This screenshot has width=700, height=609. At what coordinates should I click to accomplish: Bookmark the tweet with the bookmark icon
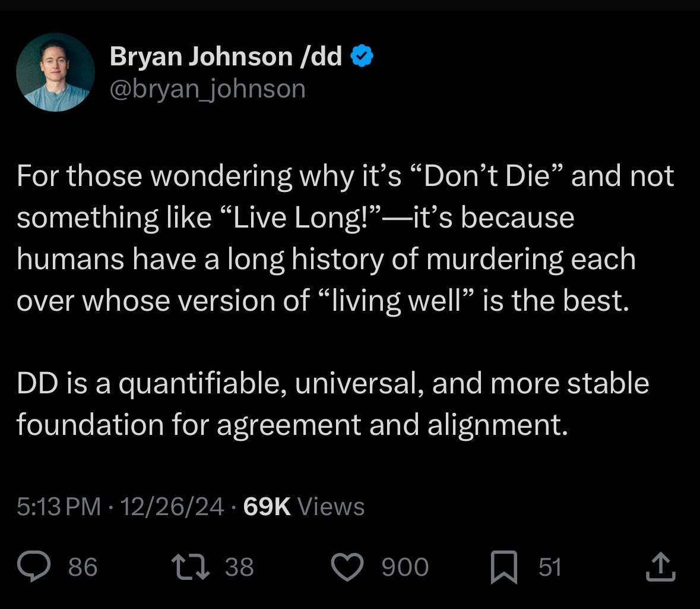(504, 567)
